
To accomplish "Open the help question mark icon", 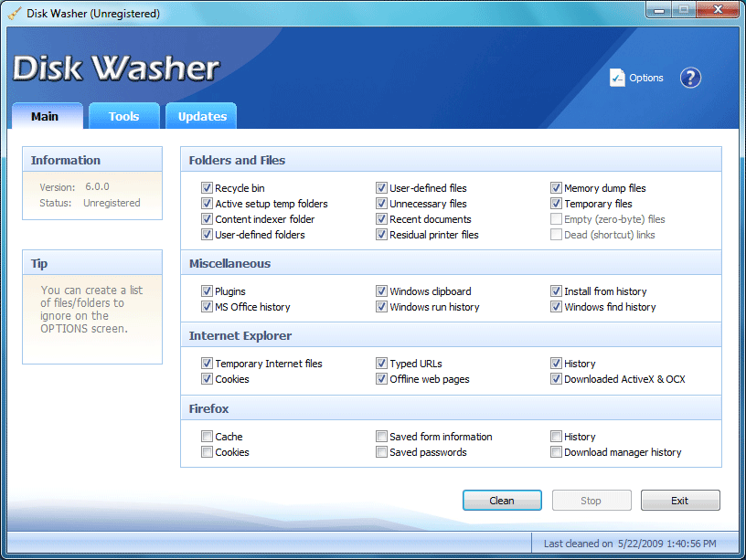I will tap(690, 78).
